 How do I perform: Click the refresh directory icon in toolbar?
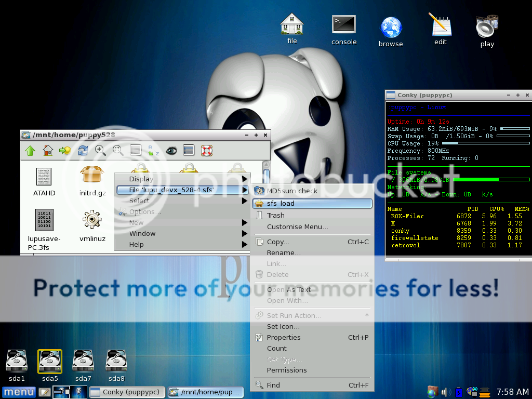pyautogui.click(x=83, y=151)
